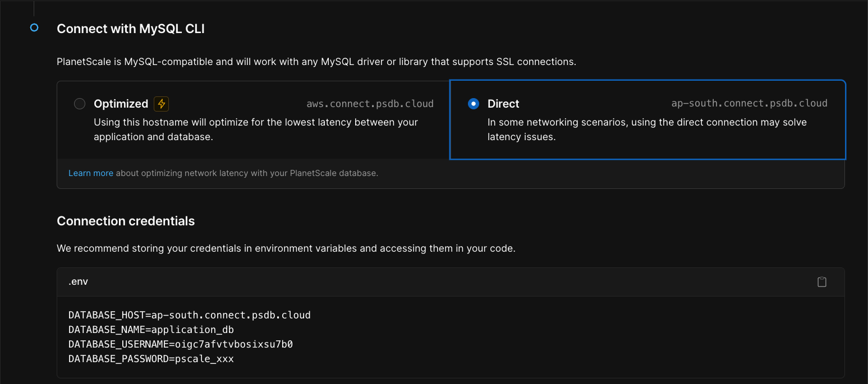Copy the .env credentials to clipboard

821,282
